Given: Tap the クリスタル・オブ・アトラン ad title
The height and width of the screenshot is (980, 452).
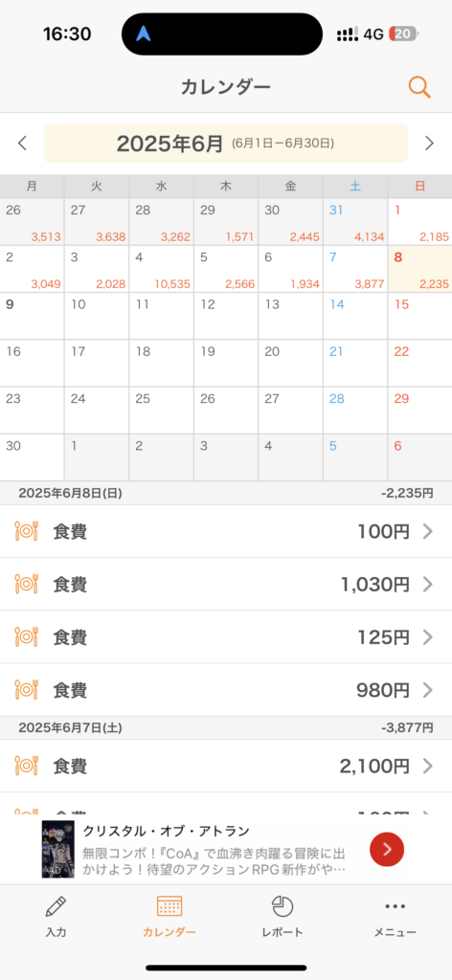Looking at the screenshot, I should click(167, 831).
